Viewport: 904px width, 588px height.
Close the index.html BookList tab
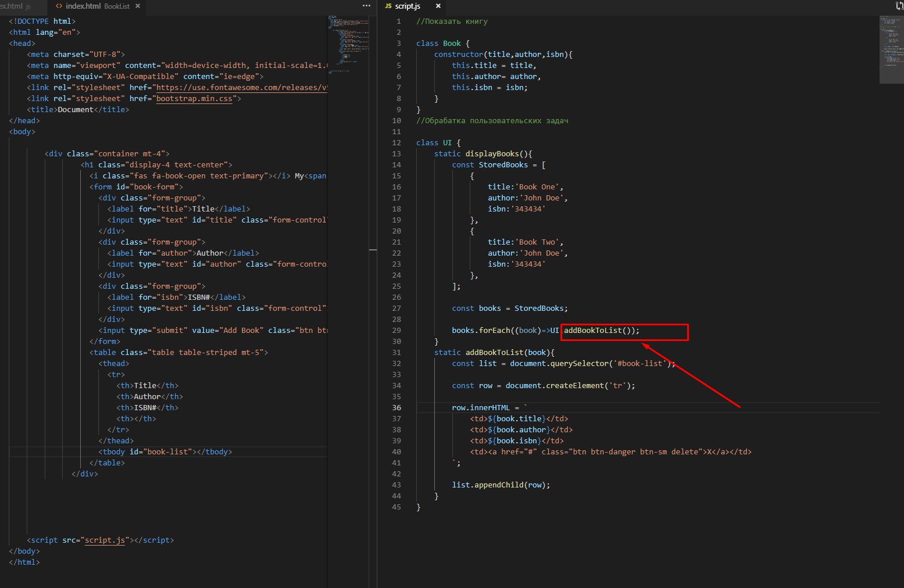click(x=138, y=6)
